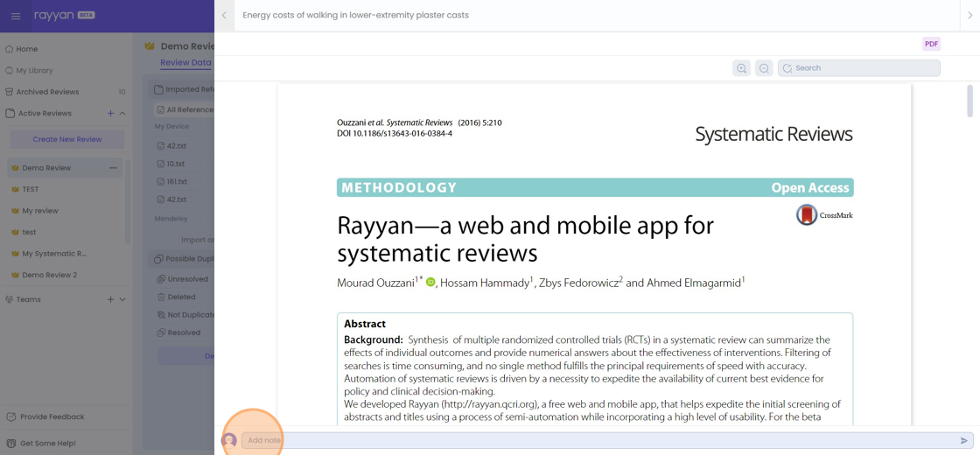
Task: Select the first 42.txt file
Action: [171, 145]
